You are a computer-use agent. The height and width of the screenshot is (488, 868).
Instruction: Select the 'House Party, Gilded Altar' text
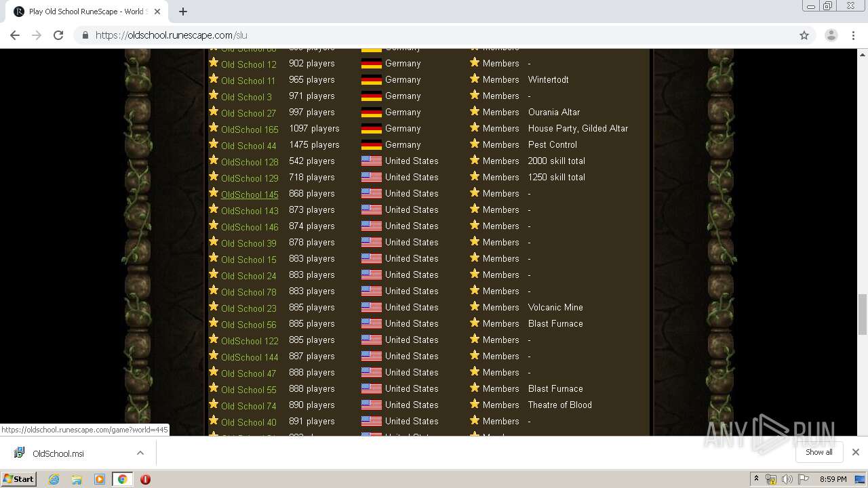[x=578, y=128]
